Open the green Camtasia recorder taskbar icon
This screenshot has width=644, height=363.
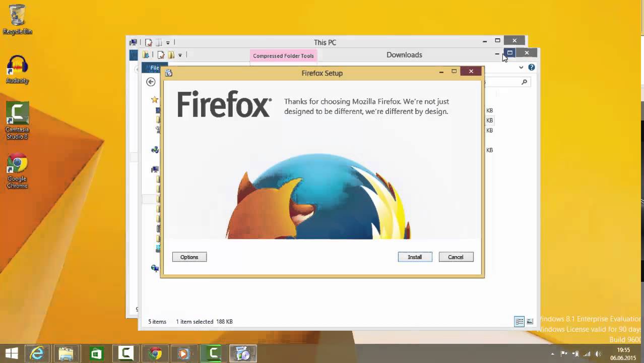[x=214, y=353]
